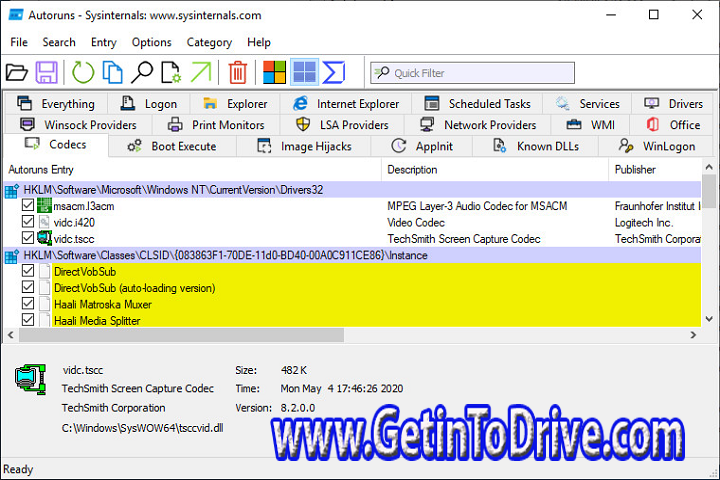Toggle the Hide Microsoft entries colored icon
Viewport: 720px width, 480px height.
(274, 72)
